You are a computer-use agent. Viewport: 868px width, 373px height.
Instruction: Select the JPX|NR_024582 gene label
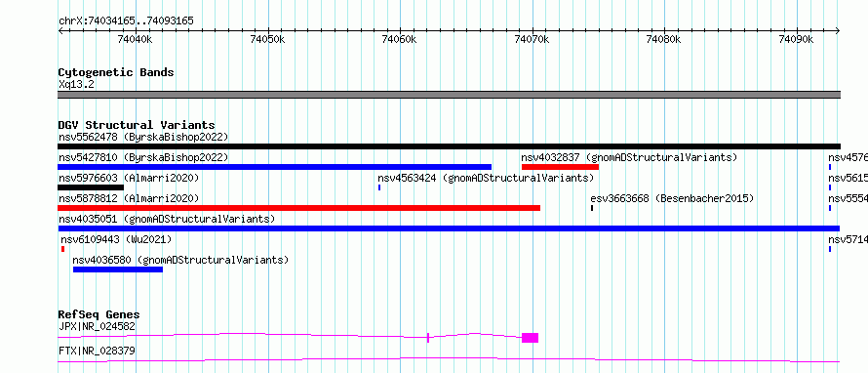coord(97,326)
